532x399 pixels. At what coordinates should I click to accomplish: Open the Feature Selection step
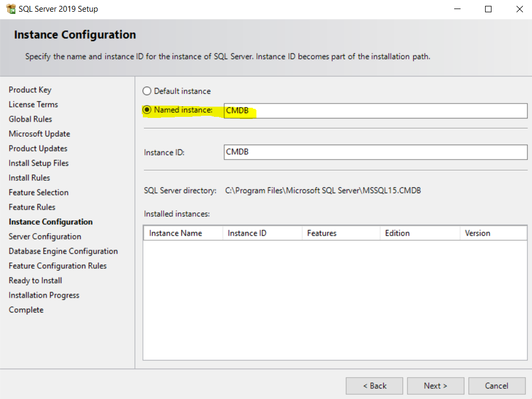(39, 193)
